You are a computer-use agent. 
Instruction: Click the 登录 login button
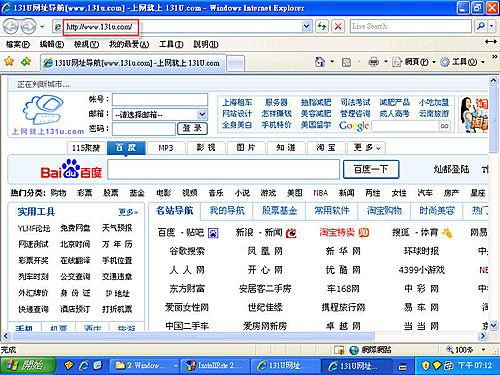(x=192, y=128)
